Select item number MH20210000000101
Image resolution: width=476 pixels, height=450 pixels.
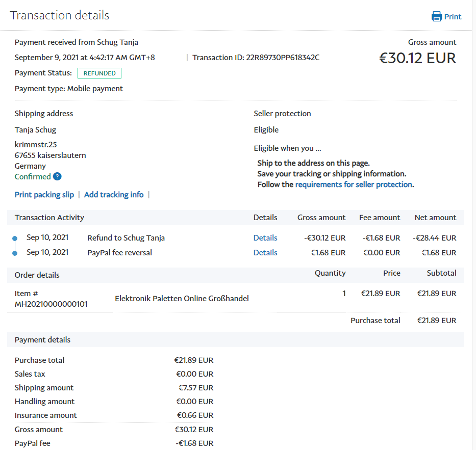51,304
